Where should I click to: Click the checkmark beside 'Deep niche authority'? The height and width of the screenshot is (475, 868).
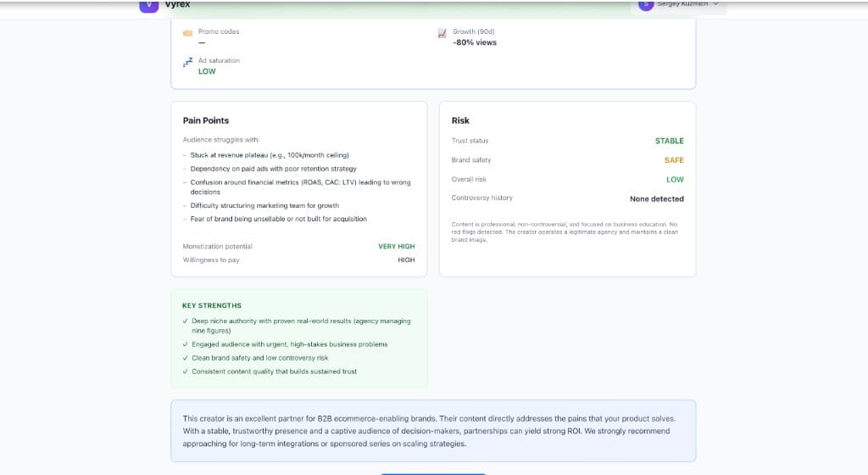click(186, 321)
